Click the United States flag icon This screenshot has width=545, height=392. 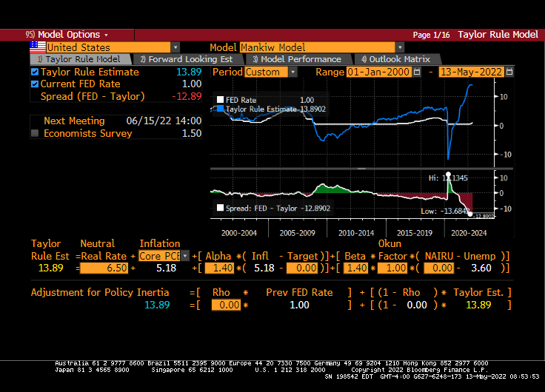click(x=37, y=47)
